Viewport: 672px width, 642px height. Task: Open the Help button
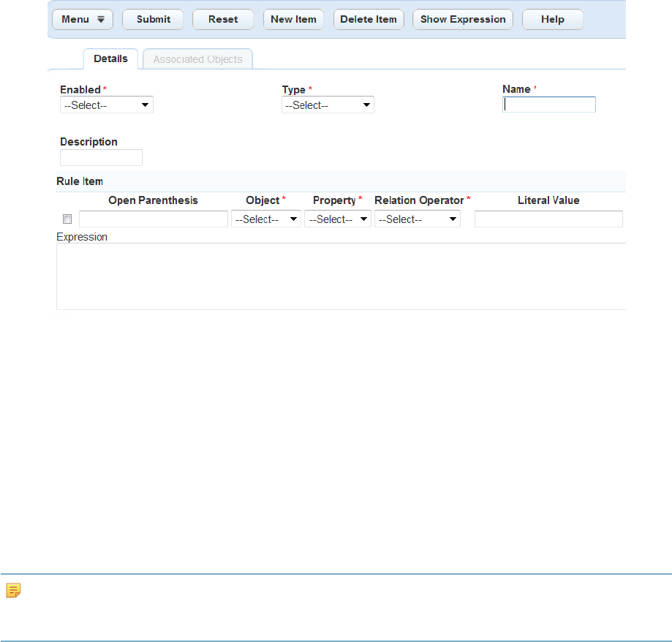[552, 20]
